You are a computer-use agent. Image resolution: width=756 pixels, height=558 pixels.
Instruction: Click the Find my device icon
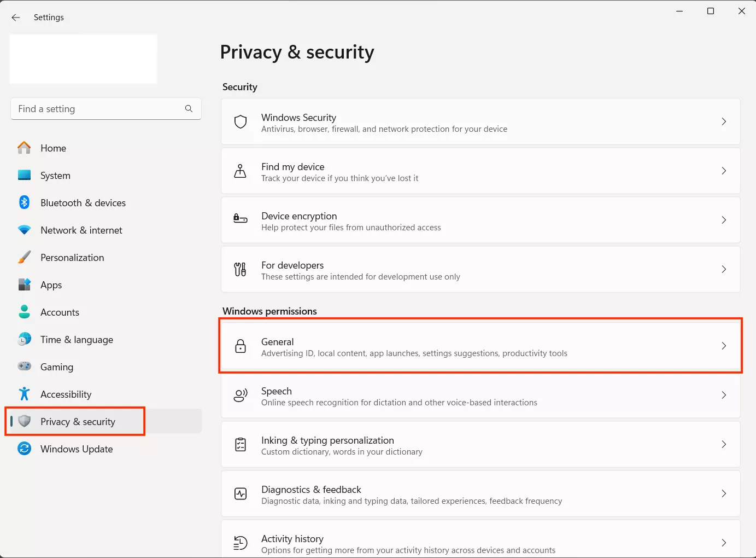point(240,171)
